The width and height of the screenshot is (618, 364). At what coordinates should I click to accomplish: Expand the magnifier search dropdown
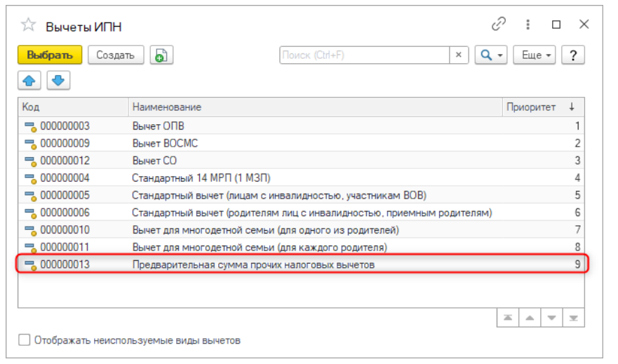tap(490, 55)
